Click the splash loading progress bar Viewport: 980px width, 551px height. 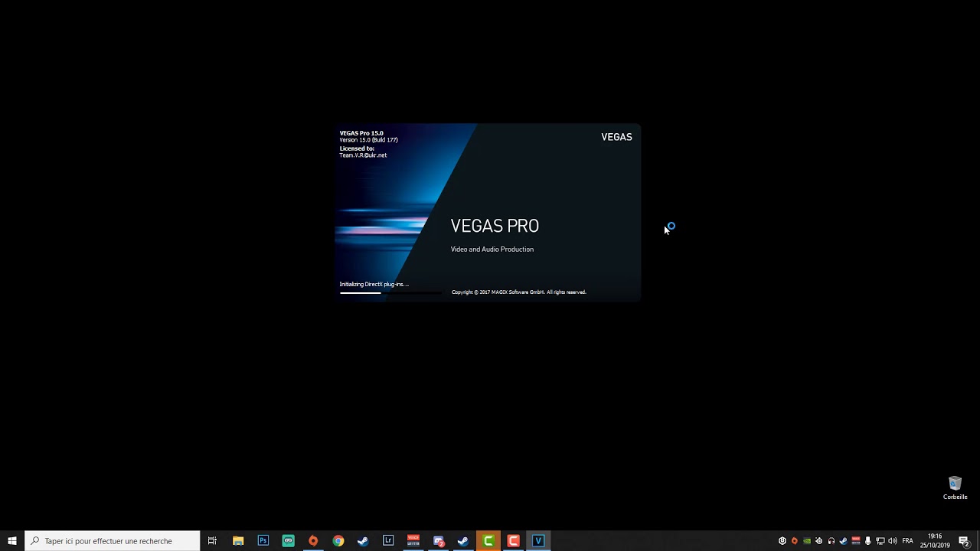click(x=390, y=292)
